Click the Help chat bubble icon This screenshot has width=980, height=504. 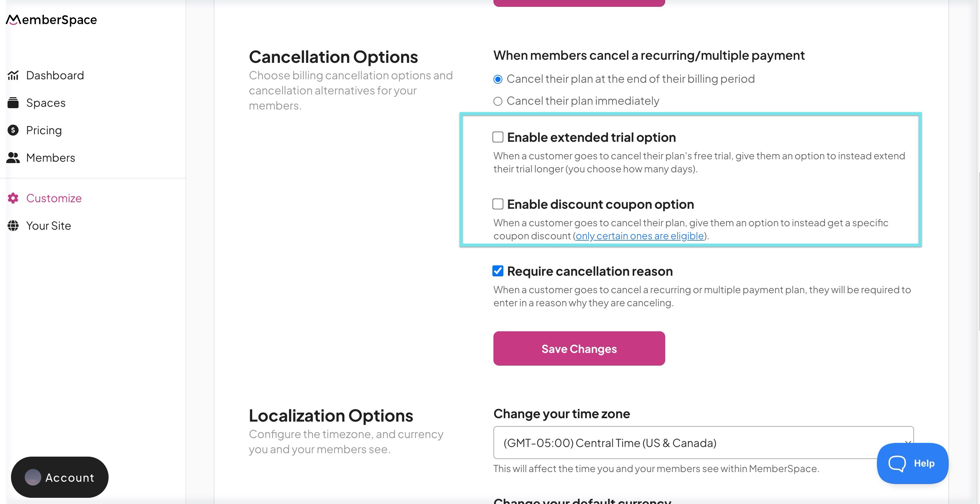[897, 463]
